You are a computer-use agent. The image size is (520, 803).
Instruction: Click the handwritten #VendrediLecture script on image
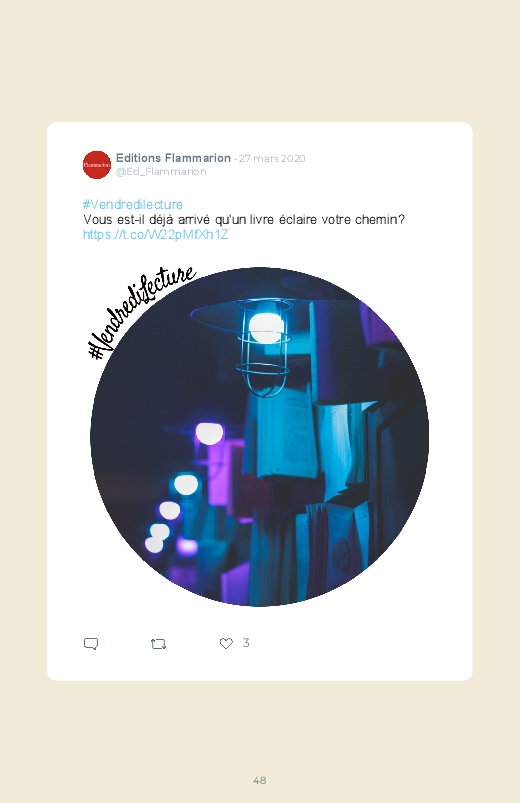click(141, 311)
